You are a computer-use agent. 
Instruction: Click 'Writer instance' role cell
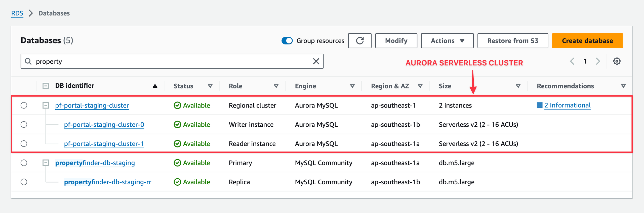tap(251, 125)
